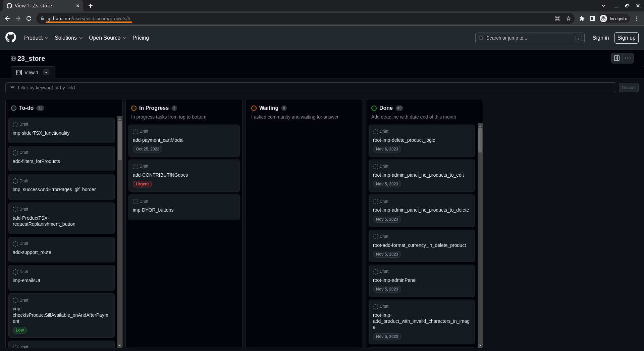
Task: Open the add-filters_forProducts card
Action: [x=61, y=159]
